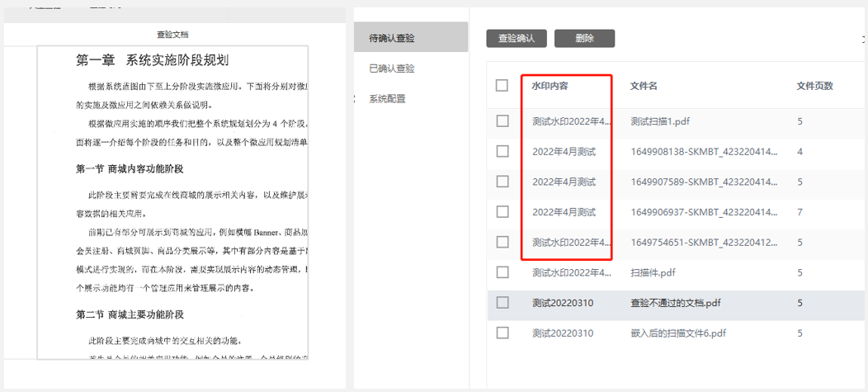Open the 已确认查验 tab
Screen dimensions: 868x392
(392, 68)
